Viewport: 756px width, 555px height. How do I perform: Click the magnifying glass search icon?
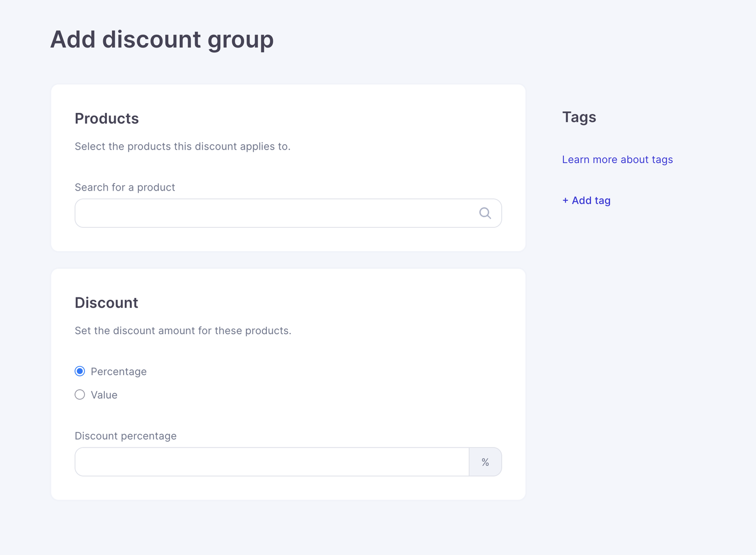click(485, 213)
